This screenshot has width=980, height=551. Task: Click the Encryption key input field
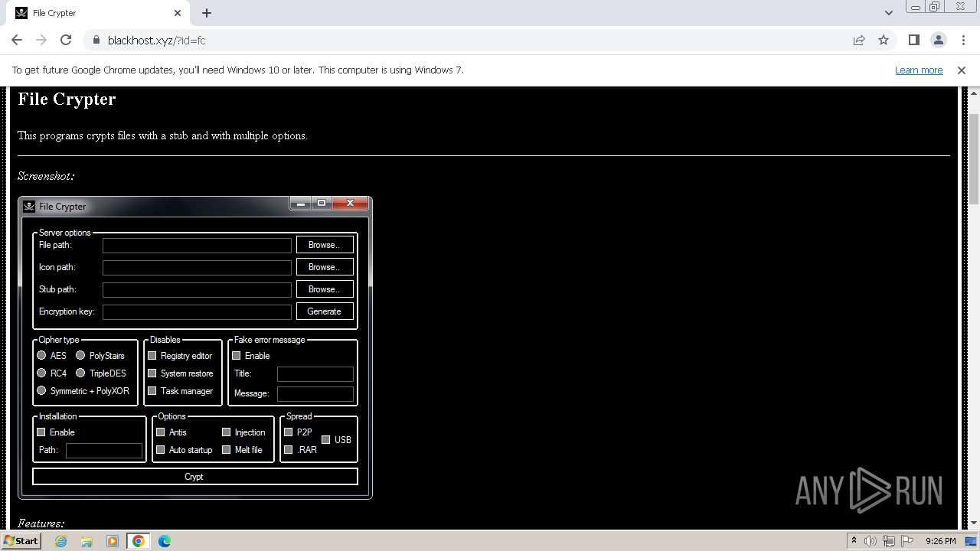click(x=197, y=311)
